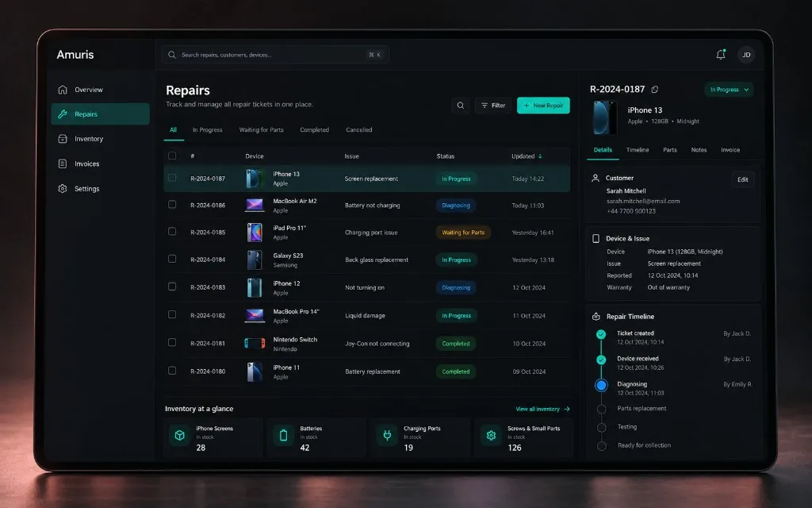This screenshot has height=508, width=812.
Task: Click the search repairs input field
Action: tap(275, 55)
